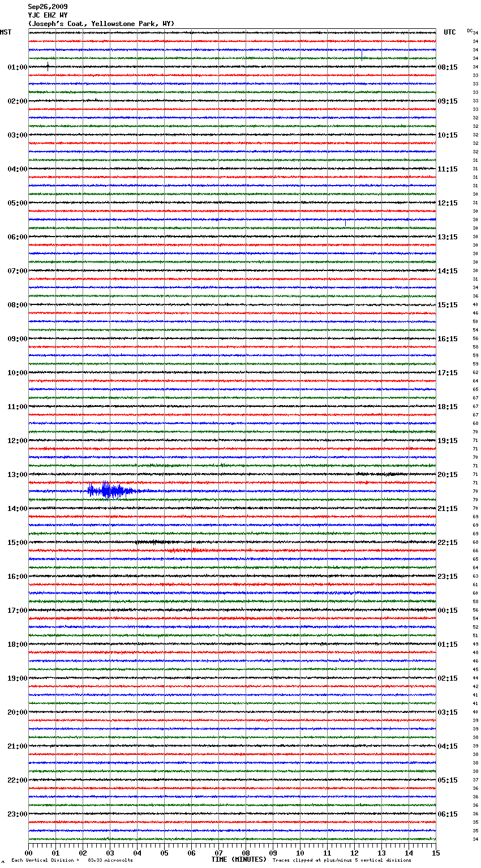Click the 22:15 UTC time label
This screenshot has height=868, width=481.
tap(448, 543)
